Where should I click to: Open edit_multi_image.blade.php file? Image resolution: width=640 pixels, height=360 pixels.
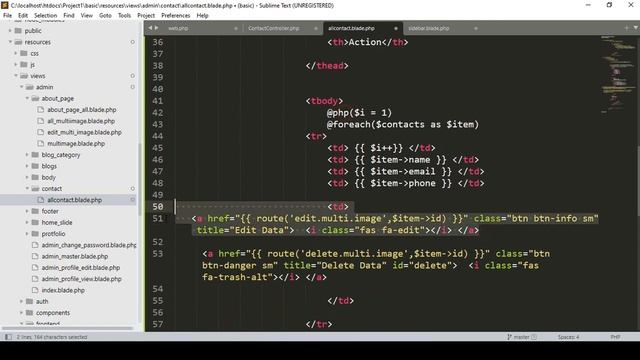click(x=84, y=132)
